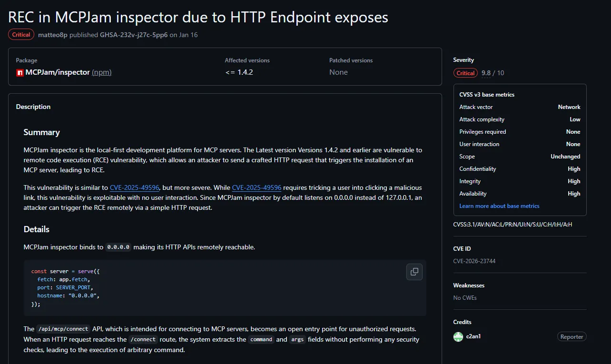Open the MCPJam/inspector package link
Screen dimensions: 611x364
point(58,72)
